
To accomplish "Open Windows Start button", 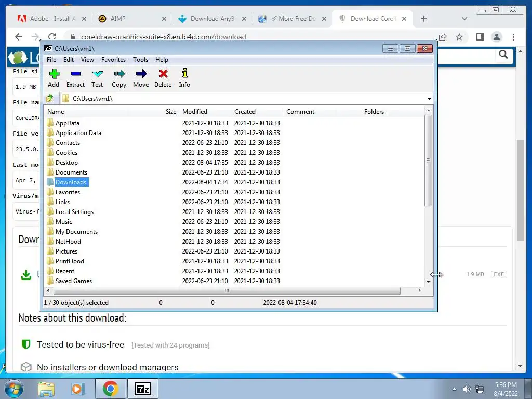I will 14,389.
